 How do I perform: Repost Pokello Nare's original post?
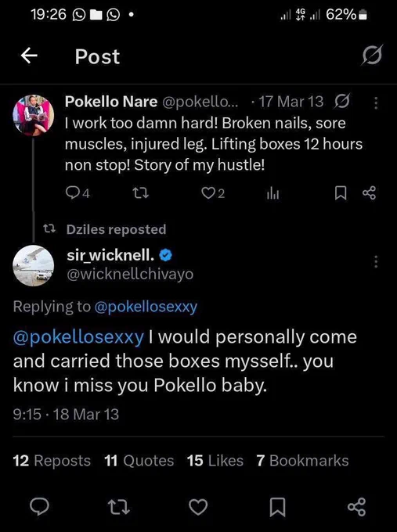pos(140,193)
